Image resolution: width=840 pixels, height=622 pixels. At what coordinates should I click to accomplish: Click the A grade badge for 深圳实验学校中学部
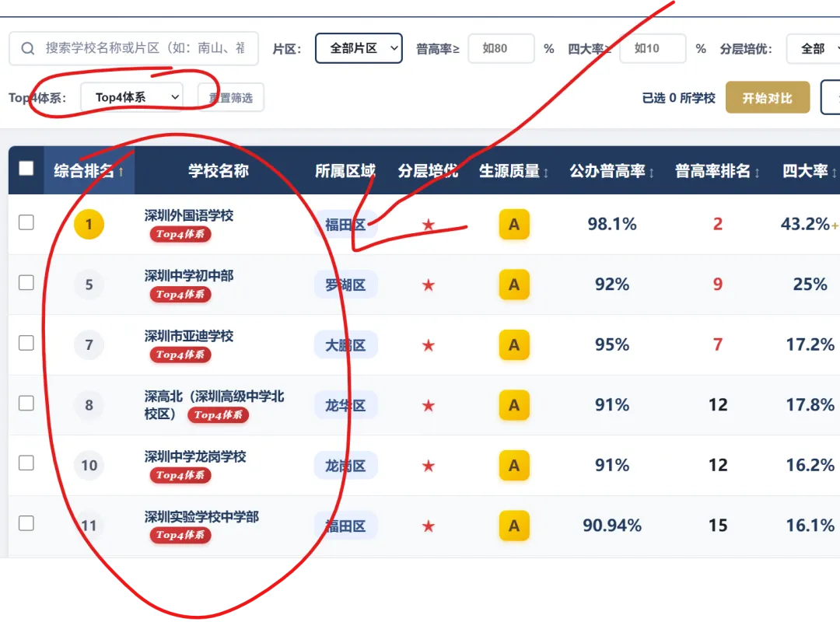coord(514,526)
